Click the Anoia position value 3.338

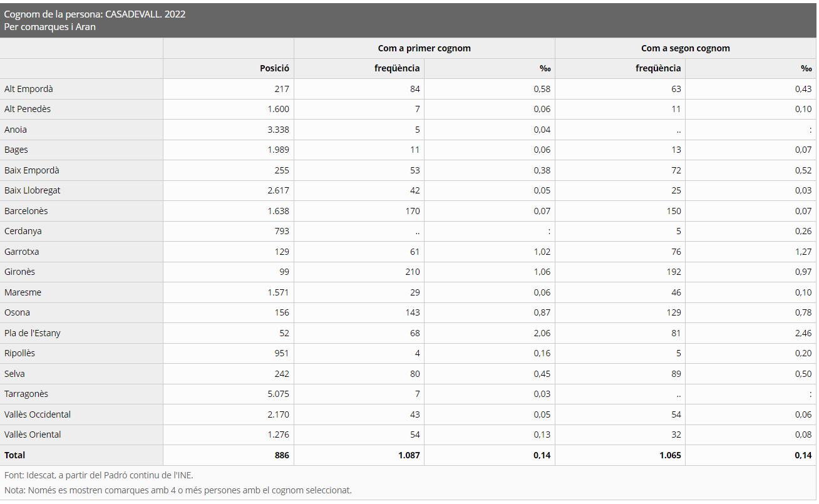[277, 130]
